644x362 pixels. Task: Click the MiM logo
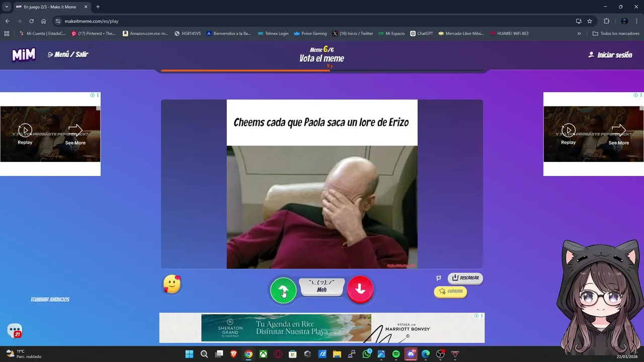click(24, 55)
